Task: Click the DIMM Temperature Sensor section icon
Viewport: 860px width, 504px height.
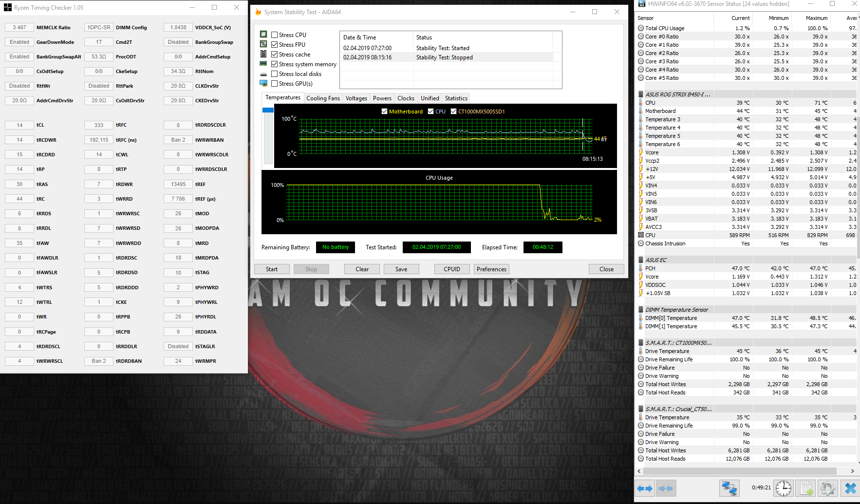Action: pyautogui.click(x=641, y=310)
